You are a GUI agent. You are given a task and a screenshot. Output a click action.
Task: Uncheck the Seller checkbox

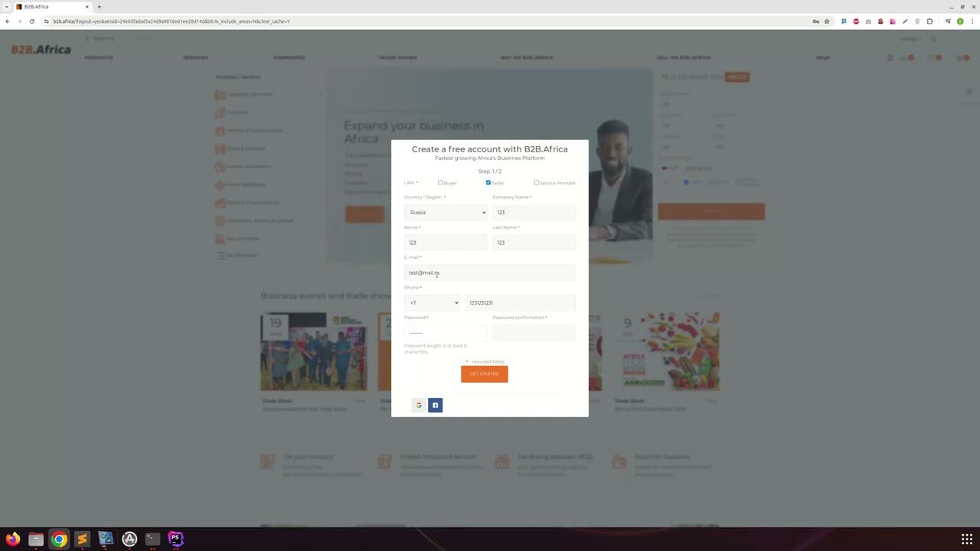pyautogui.click(x=488, y=183)
